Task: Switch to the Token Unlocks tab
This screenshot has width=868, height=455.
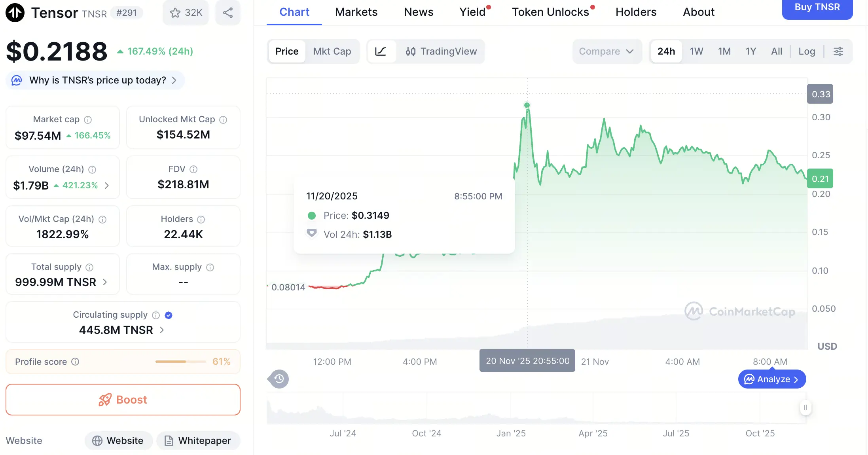Action: click(x=550, y=12)
